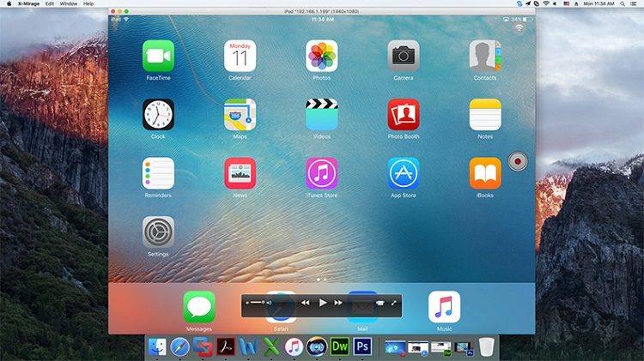Open the Notes app
Image resolution: width=644 pixels, height=361 pixels.
(x=485, y=114)
